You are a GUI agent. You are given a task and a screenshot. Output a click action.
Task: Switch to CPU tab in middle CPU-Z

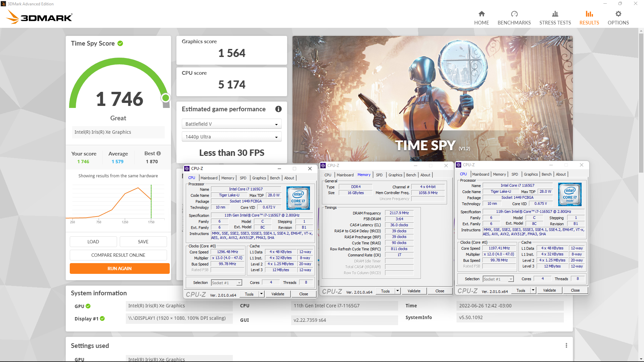tap(328, 175)
